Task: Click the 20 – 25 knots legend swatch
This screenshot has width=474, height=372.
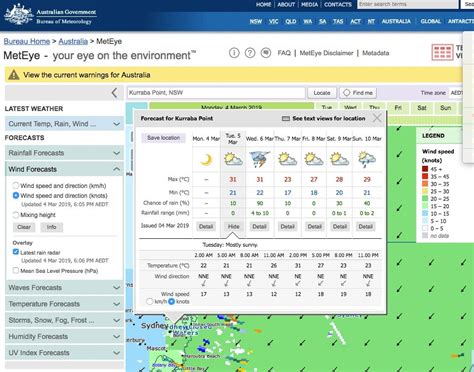Action: (425, 198)
